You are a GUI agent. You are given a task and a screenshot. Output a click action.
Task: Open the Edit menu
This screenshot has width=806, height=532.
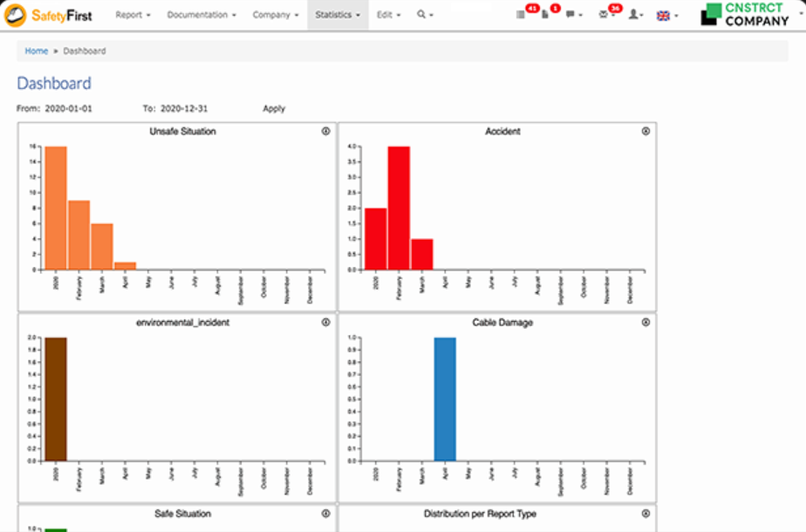[387, 15]
